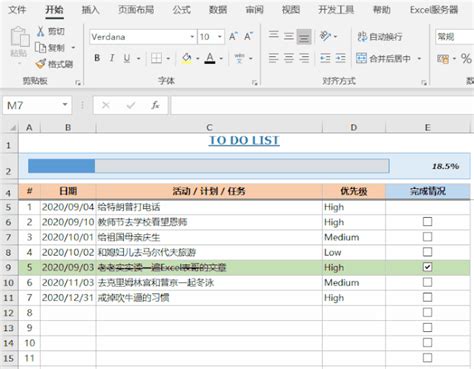Center text horizontally
Image resolution: width=474 pixels, height=369 pixels.
(x=289, y=58)
